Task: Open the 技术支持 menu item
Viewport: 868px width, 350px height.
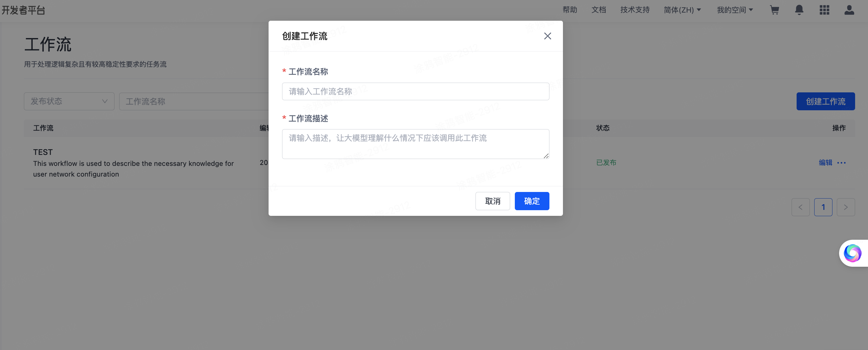Action: click(x=635, y=10)
